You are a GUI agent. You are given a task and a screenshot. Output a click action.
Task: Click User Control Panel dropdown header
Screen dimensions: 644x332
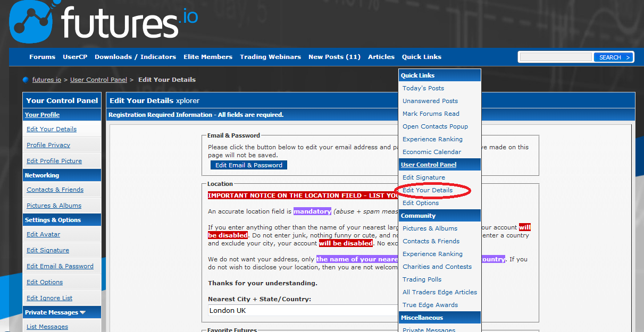coord(429,165)
